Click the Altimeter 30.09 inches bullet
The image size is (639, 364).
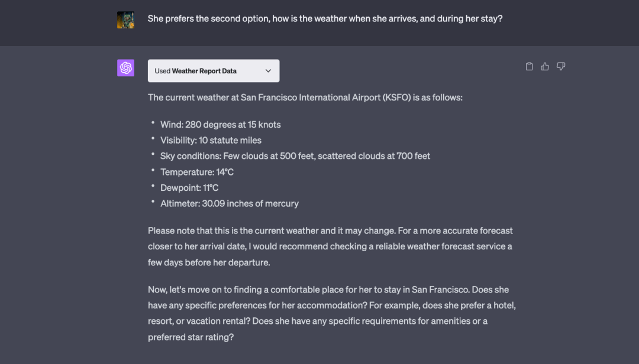click(x=229, y=203)
